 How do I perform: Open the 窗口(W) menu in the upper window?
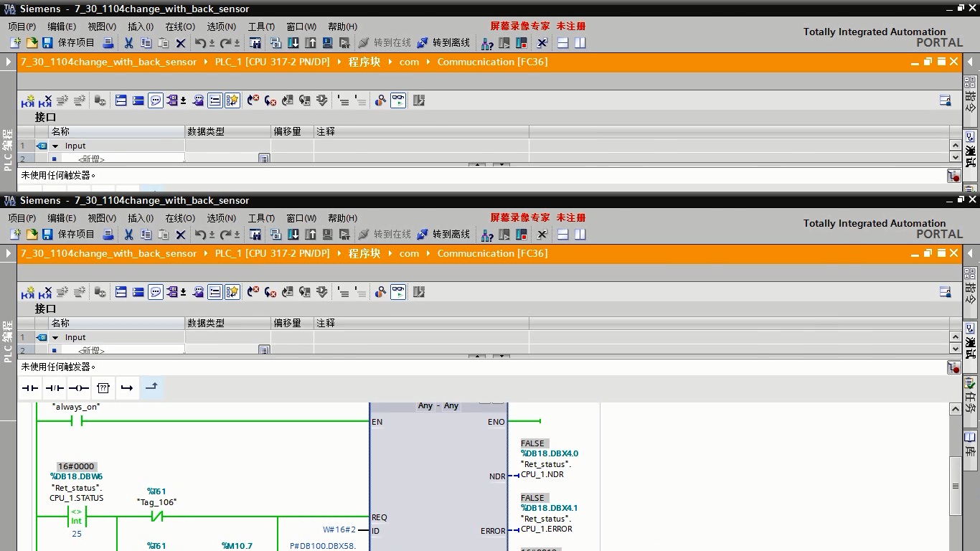[x=301, y=27]
